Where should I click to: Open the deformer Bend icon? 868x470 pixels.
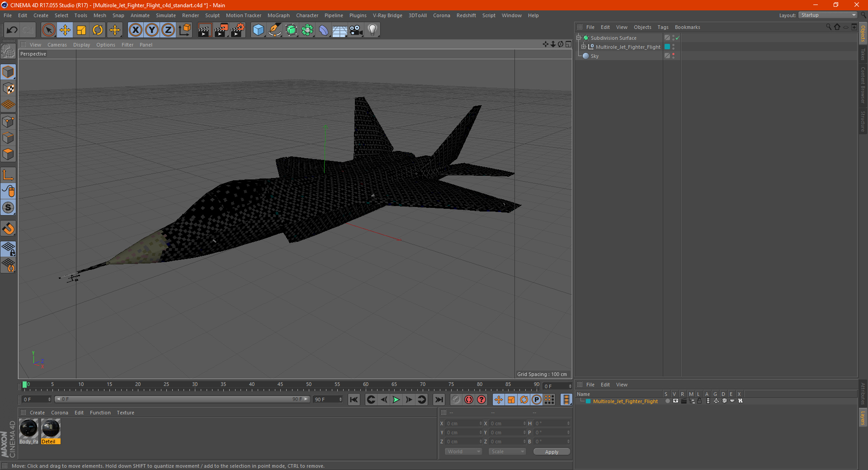tap(324, 30)
